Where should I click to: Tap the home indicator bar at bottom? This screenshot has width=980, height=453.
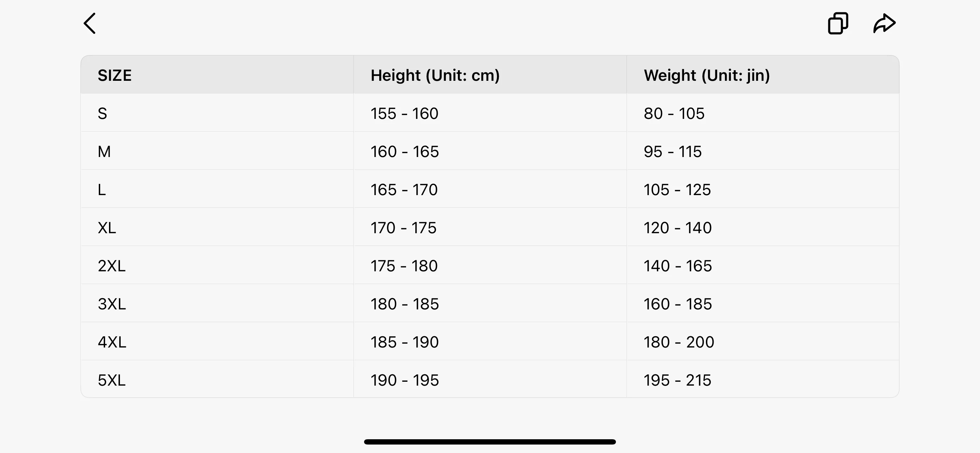(490, 441)
